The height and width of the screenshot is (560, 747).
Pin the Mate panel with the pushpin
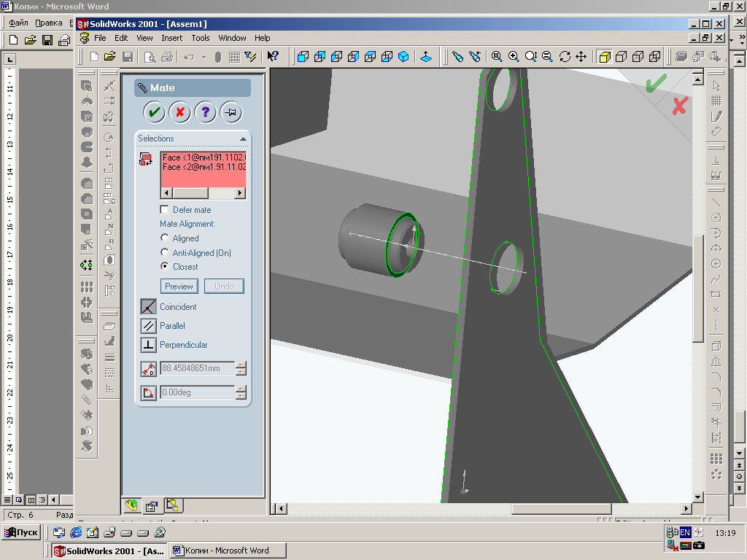[231, 112]
